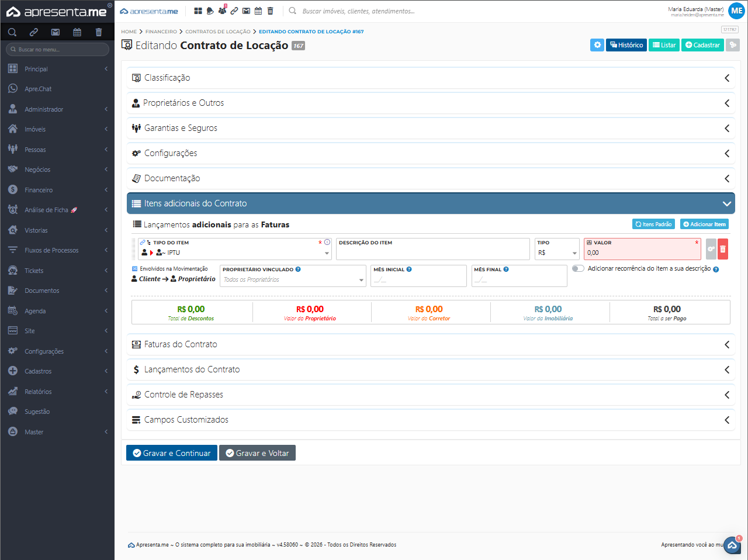Screen dimensions: 748x560
Task: Click the Gravar e Continuar button
Action: (172, 453)
